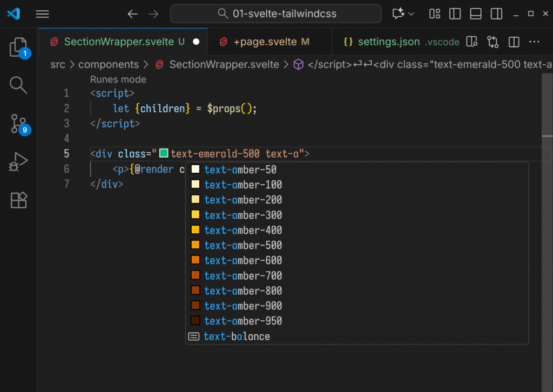553x392 pixels.
Task: Click the emerald color swatch on line 5
Action: 164,154
